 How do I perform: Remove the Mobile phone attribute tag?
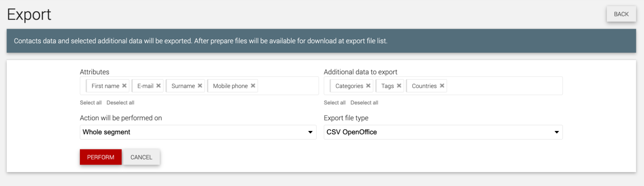tap(253, 86)
